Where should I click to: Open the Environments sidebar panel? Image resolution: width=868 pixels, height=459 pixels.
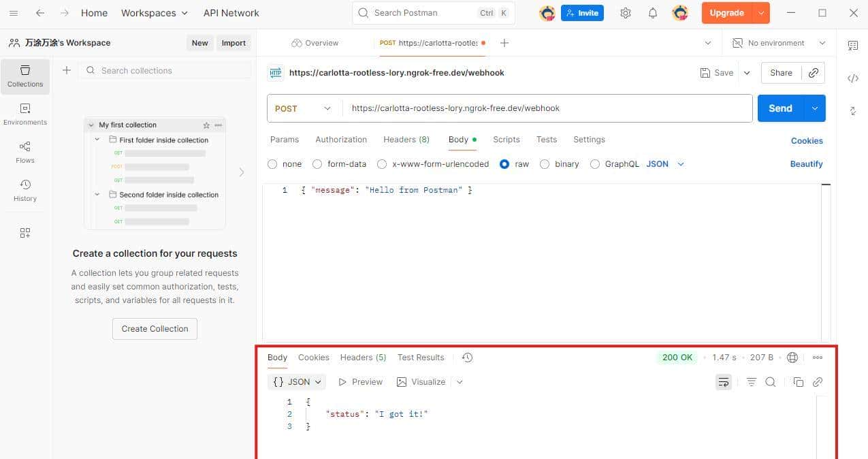[25, 114]
